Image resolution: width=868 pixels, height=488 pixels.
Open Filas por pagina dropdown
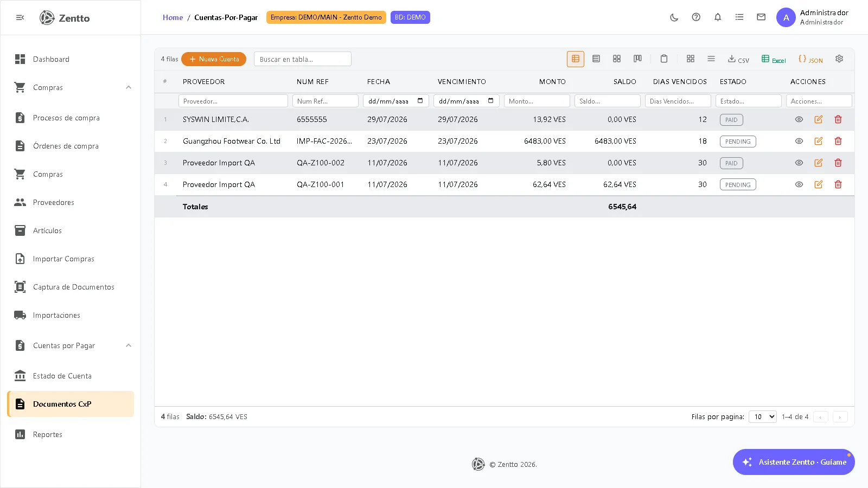click(x=763, y=416)
